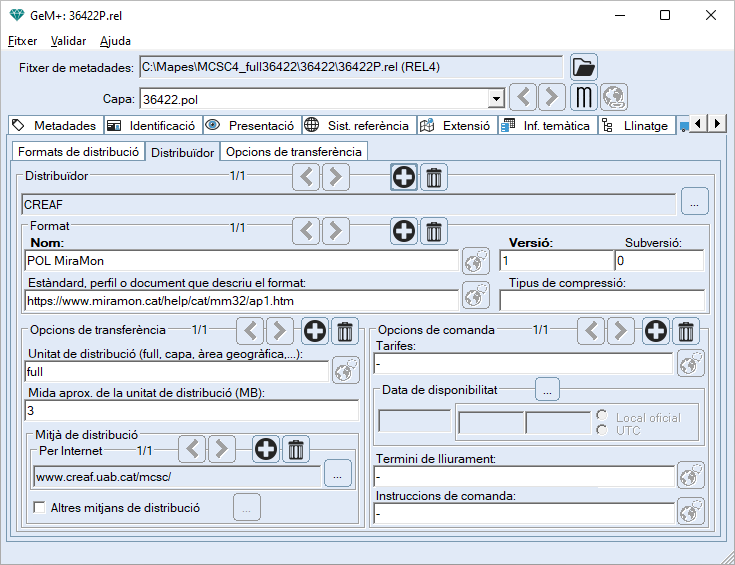Go to previous Distribuïdor record
Viewport: 735px width, 565px height.
[x=307, y=177]
